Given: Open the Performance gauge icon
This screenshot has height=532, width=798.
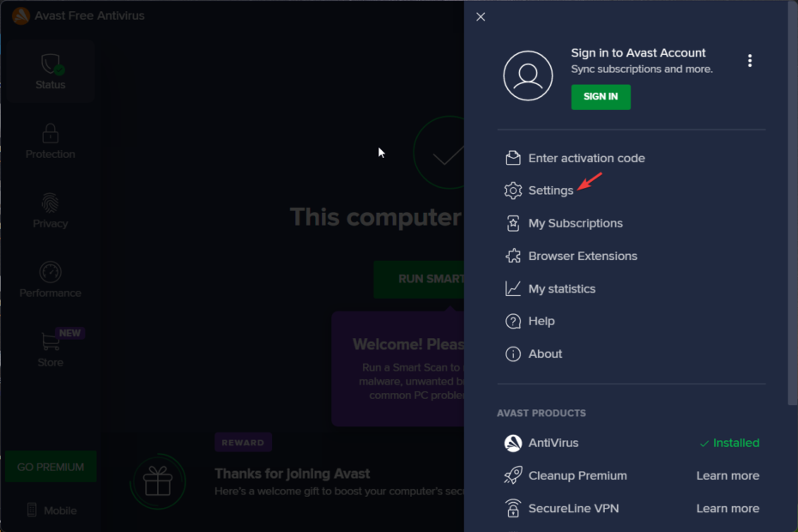Looking at the screenshot, I should [51, 272].
